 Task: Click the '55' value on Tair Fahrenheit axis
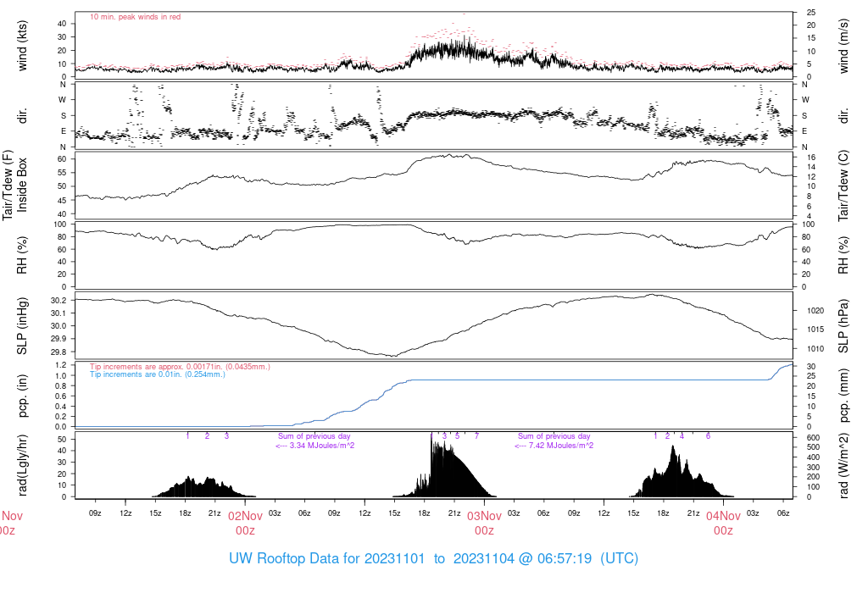coord(61,173)
